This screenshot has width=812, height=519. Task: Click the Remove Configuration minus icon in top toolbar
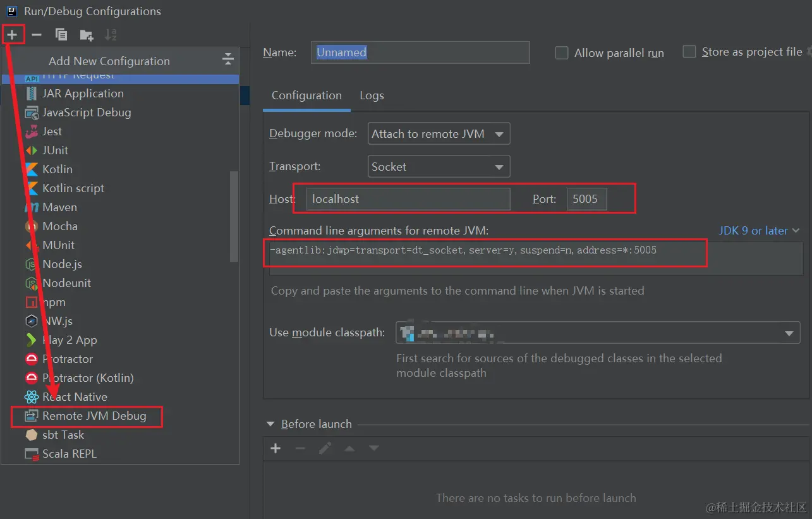(37, 35)
